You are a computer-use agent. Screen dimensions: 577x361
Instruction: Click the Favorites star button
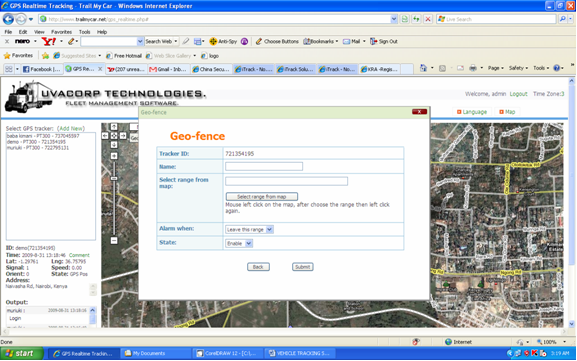(18, 56)
